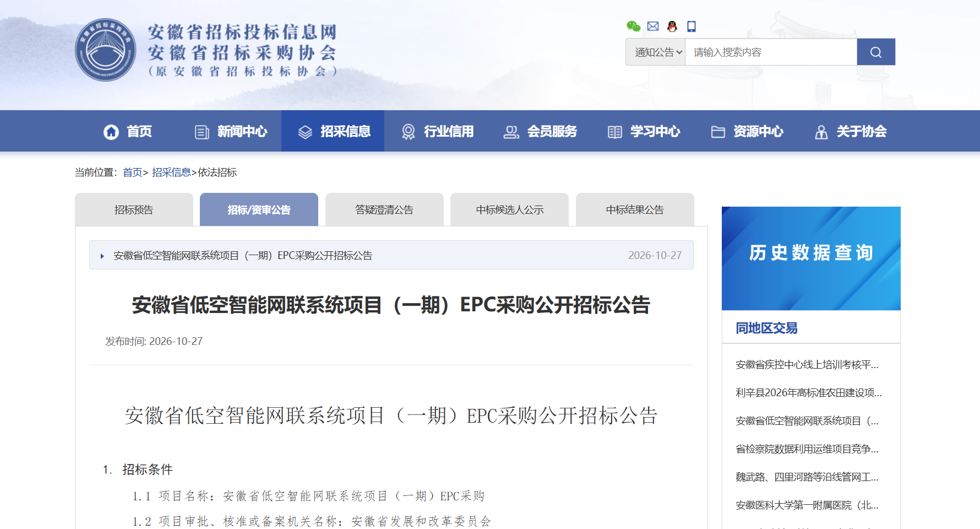Viewport: 980px width, 529px height.
Task: Open 魏武路、四里河路等沿线管网工 sidebar link
Action: tap(807, 477)
